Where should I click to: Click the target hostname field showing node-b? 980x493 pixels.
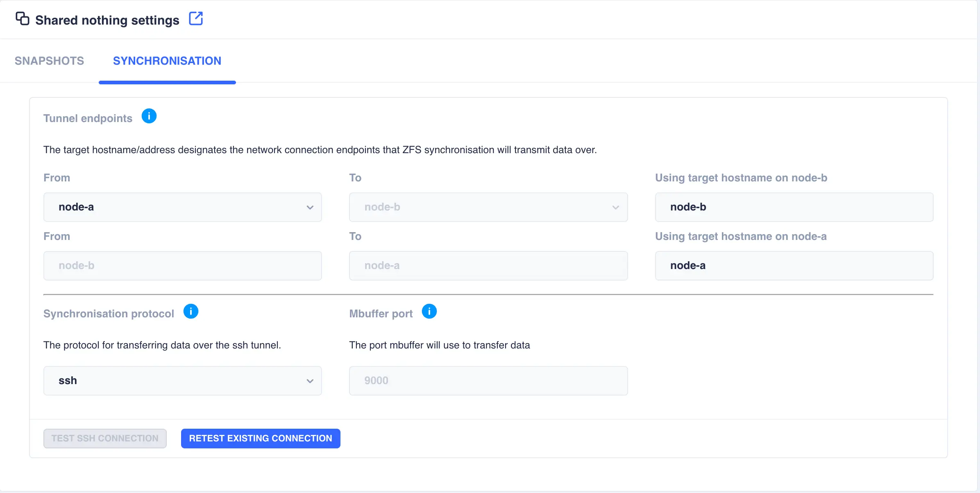pos(794,207)
